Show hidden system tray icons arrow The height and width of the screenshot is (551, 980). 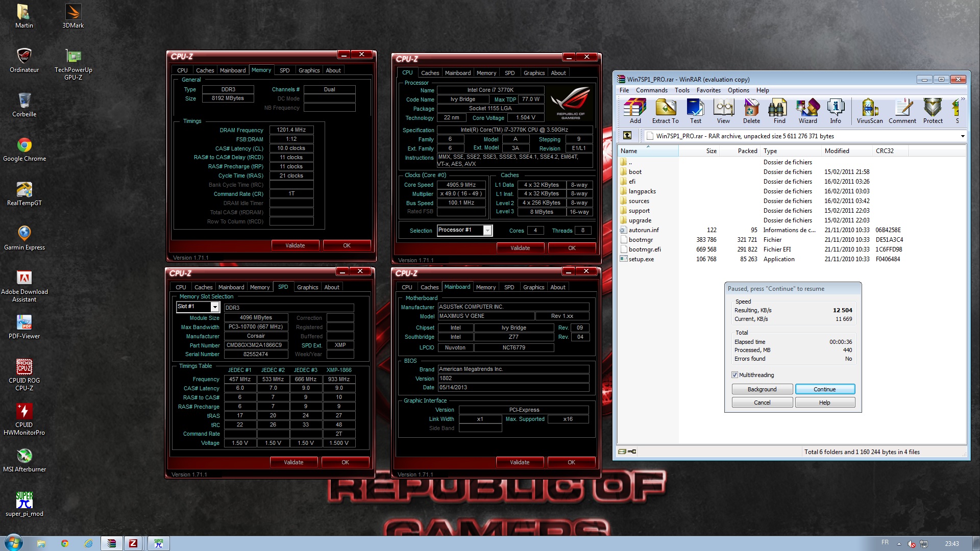click(899, 544)
